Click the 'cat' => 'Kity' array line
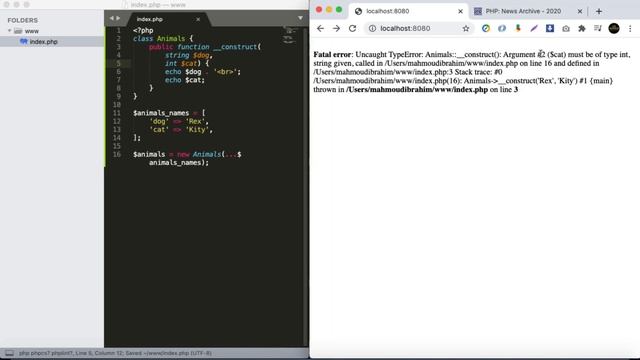This screenshot has width=640, height=360. tap(181, 130)
